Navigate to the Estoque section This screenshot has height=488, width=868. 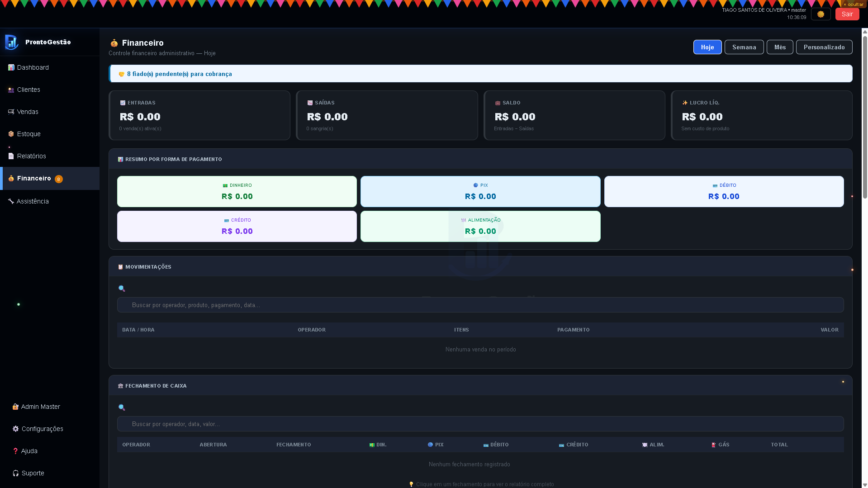pyautogui.click(x=50, y=134)
